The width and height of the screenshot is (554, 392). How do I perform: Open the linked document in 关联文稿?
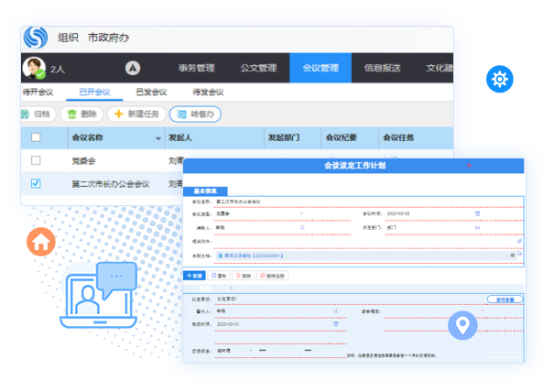pyautogui.click(x=254, y=256)
